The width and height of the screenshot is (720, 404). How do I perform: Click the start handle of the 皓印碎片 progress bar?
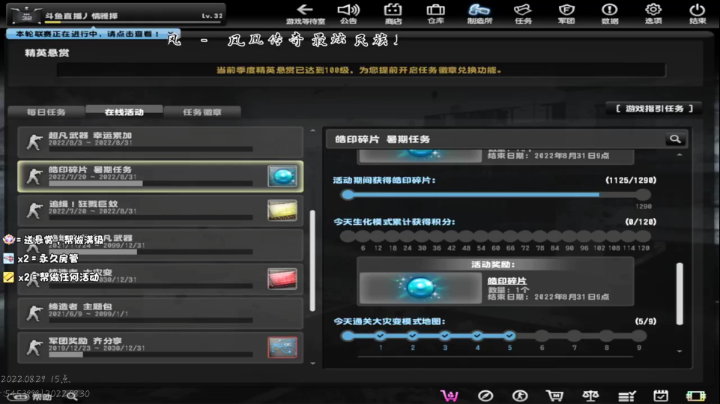(348, 195)
